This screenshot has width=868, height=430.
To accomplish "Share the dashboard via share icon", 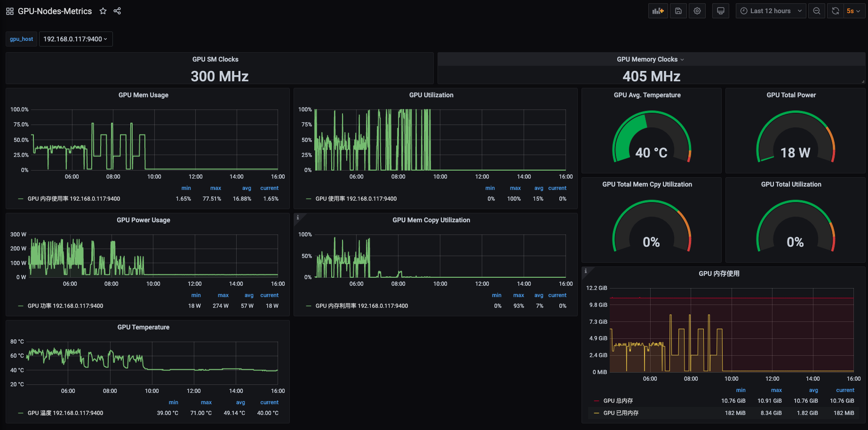I will pyautogui.click(x=117, y=11).
